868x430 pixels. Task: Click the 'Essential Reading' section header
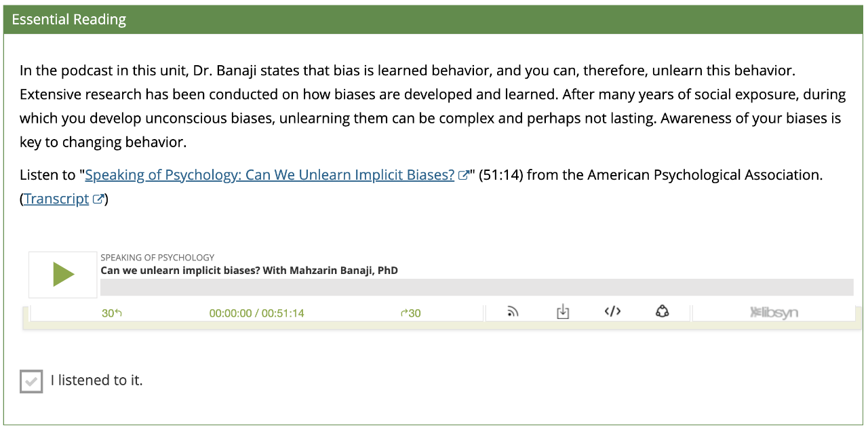434,19
